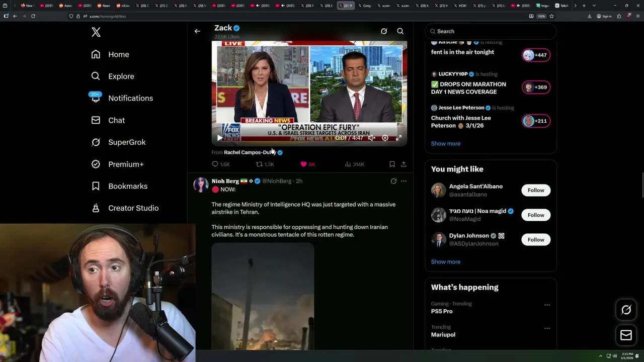
Task: Click Grok icon in Zack profile header
Action: 384,31
